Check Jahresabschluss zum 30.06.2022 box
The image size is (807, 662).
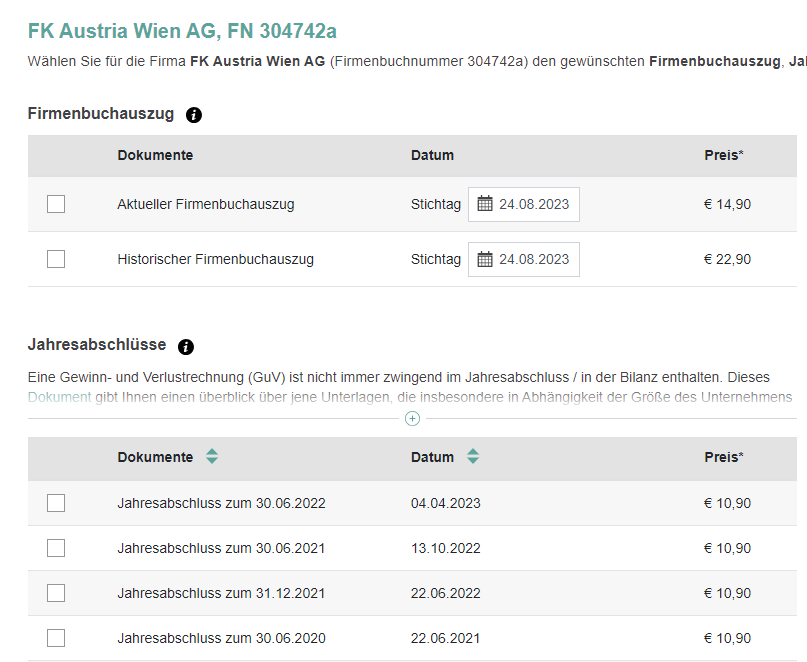[56, 503]
